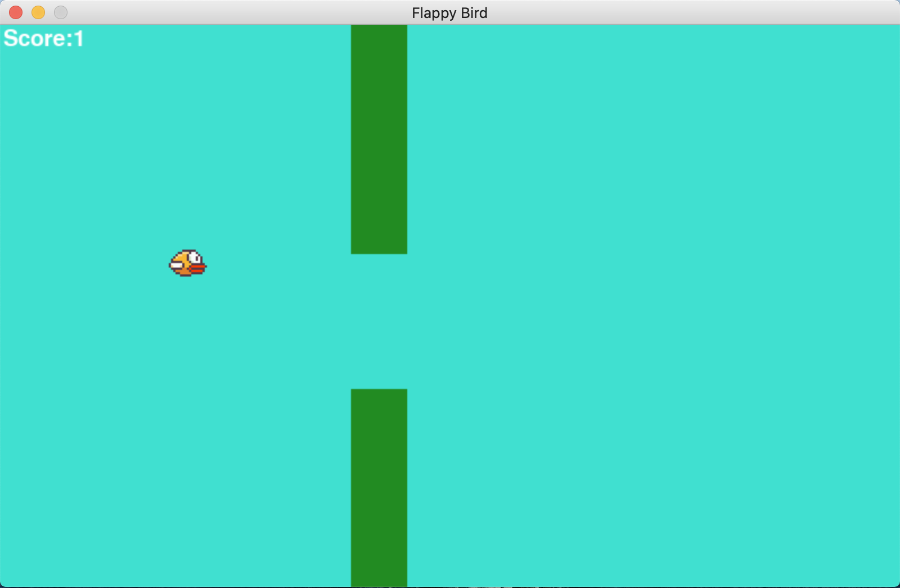This screenshot has height=588, width=900.
Task: Click the Score:1 label
Action: point(44,39)
